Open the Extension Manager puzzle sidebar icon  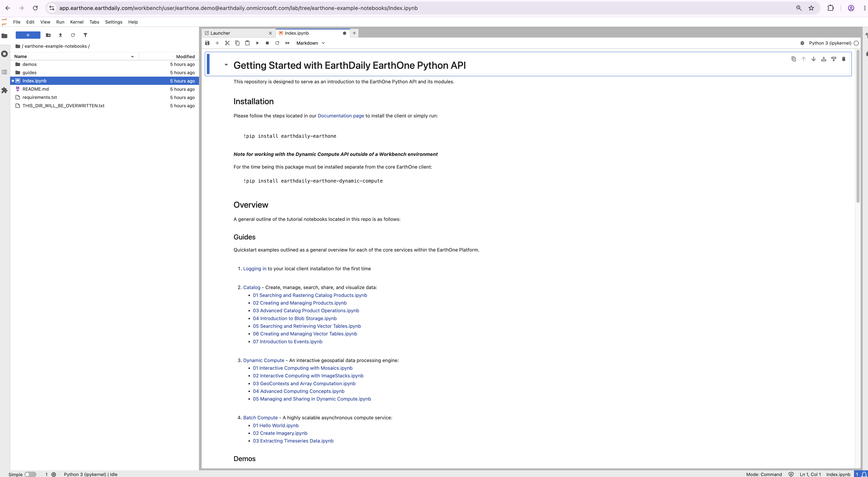click(4, 90)
